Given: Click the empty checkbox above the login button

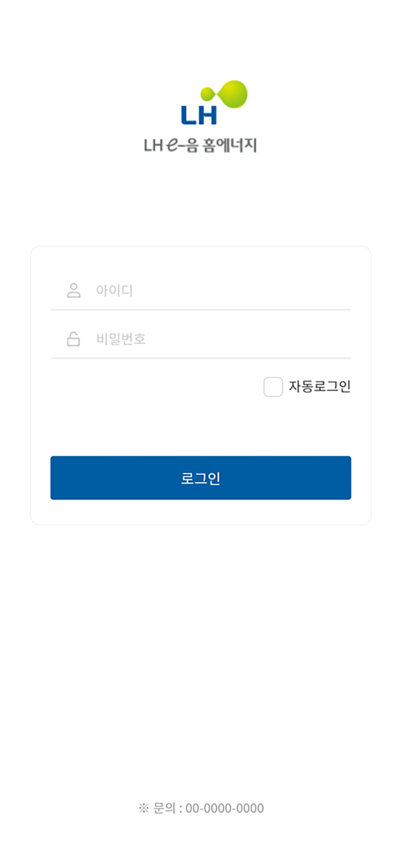Looking at the screenshot, I should [272, 385].
